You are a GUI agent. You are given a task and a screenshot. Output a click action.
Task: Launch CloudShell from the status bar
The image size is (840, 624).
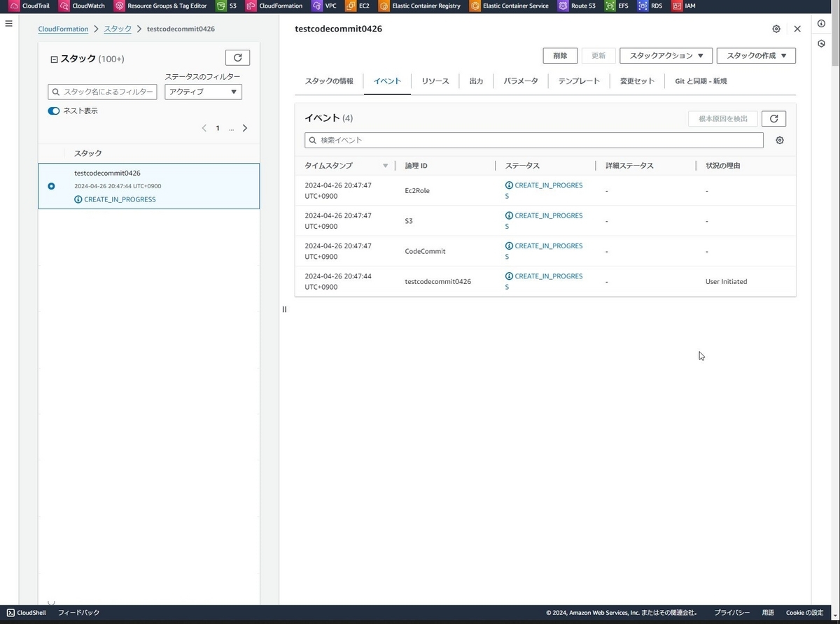[x=26, y=612]
